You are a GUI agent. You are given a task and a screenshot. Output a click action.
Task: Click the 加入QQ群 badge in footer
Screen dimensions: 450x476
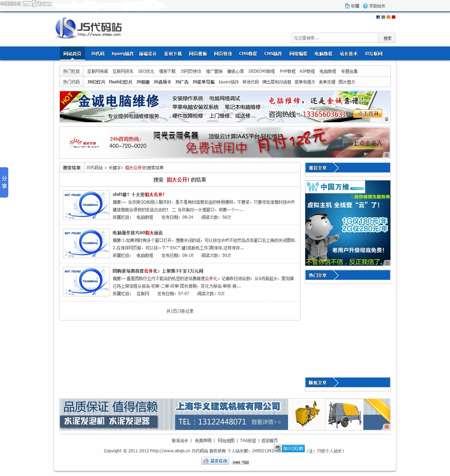click(289, 448)
